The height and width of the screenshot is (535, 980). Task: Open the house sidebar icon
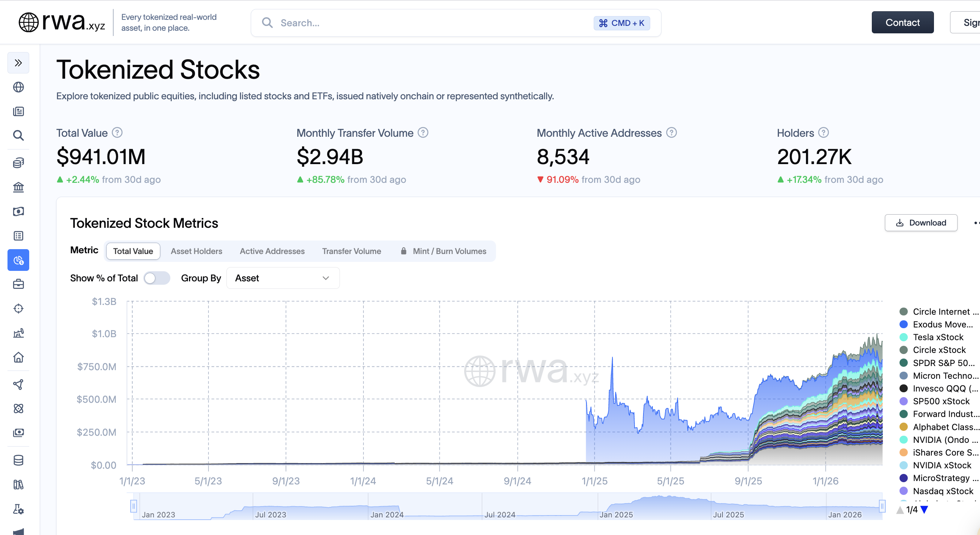point(18,357)
